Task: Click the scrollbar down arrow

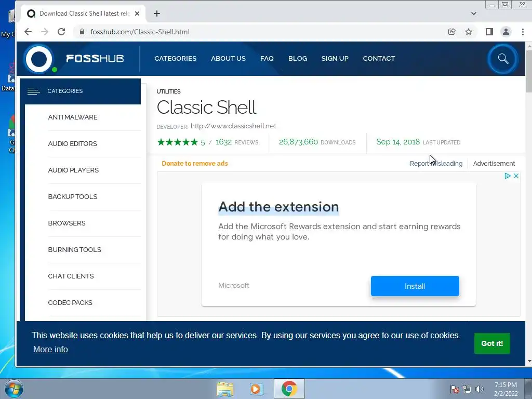Action: (529, 362)
